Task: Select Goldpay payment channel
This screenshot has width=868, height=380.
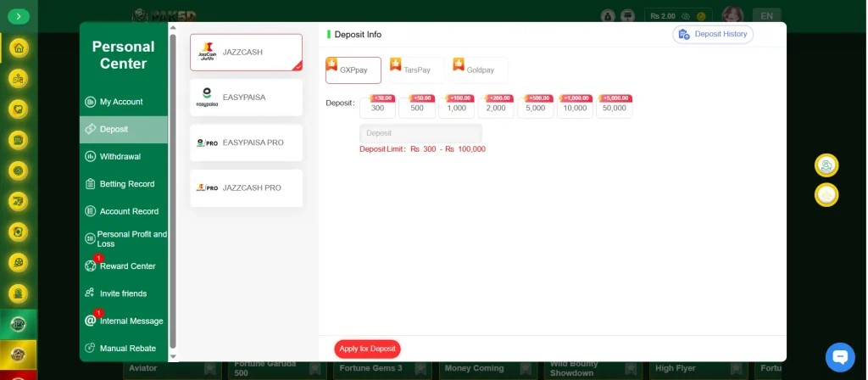Action: click(x=480, y=70)
